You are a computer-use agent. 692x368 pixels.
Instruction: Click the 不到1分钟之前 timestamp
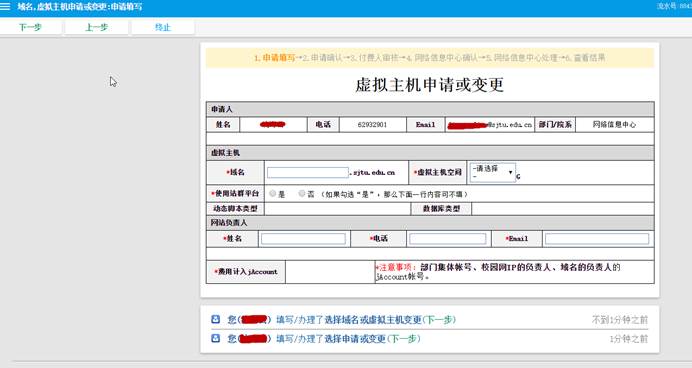[620, 319]
